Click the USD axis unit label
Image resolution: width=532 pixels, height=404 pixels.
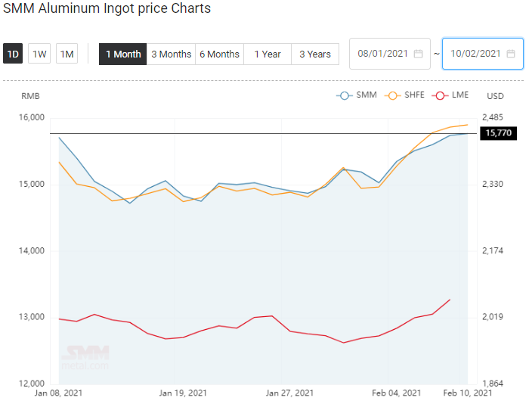[496, 96]
